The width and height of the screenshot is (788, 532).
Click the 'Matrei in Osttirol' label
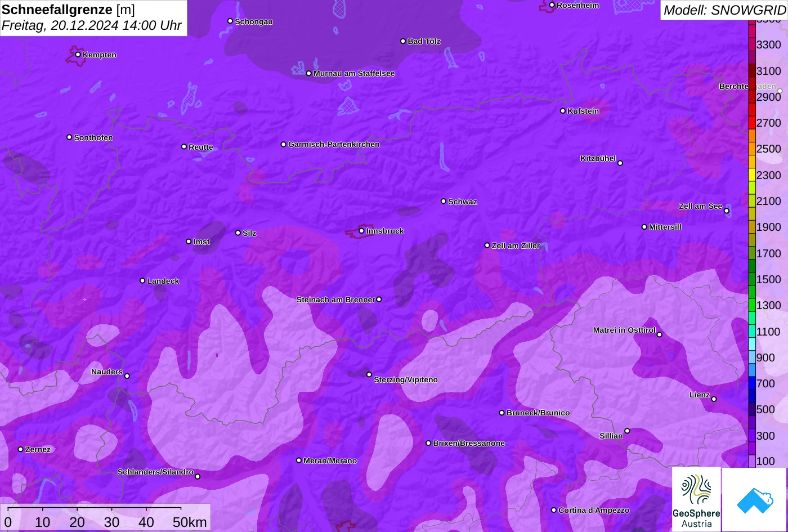(x=624, y=330)
